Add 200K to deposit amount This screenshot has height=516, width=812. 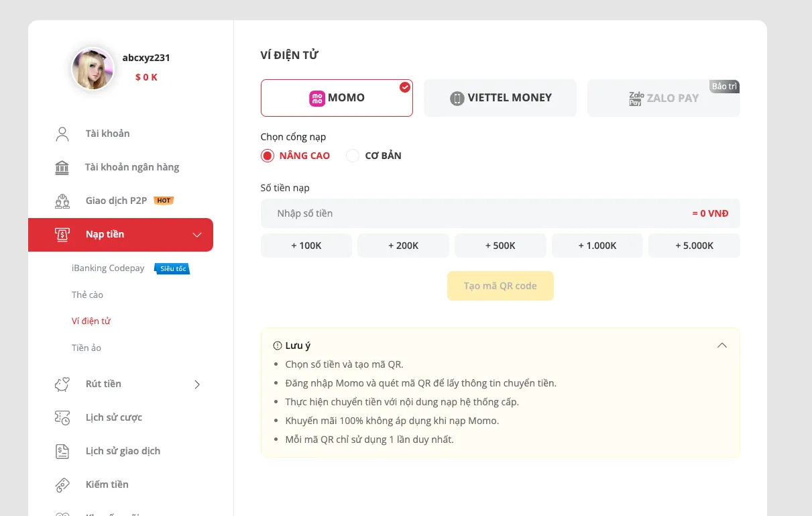click(x=403, y=246)
